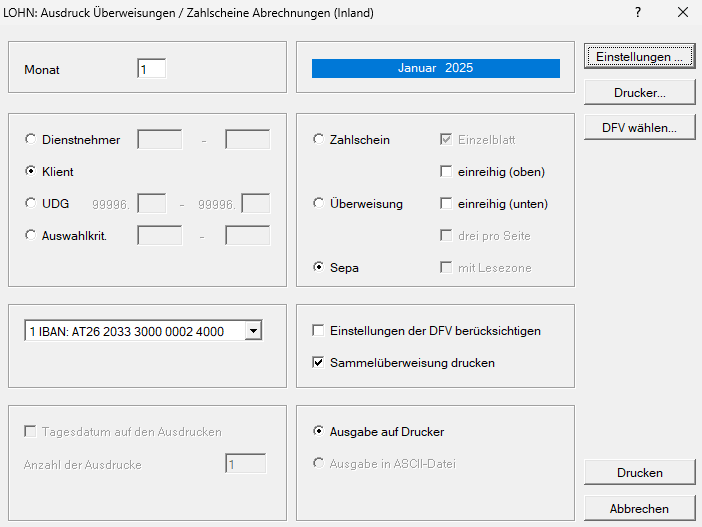Select Auswahlkrit. radio option
The height and width of the screenshot is (527, 702).
pyautogui.click(x=31, y=236)
